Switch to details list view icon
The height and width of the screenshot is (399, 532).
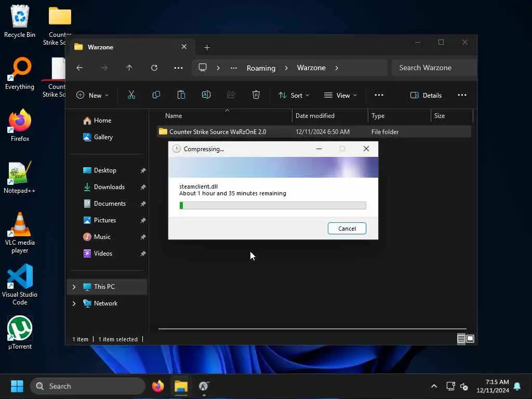(x=461, y=339)
